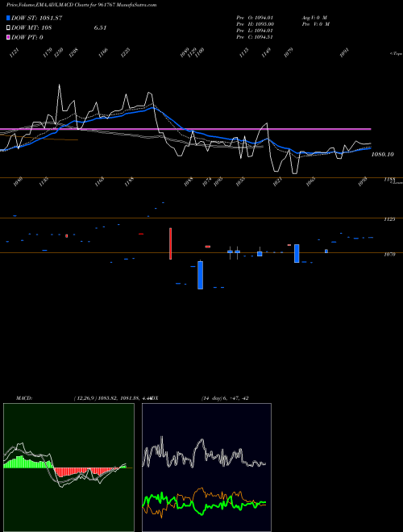
Task: Click the 'Pre L: 1094.01' value
Action: tap(255, 31)
